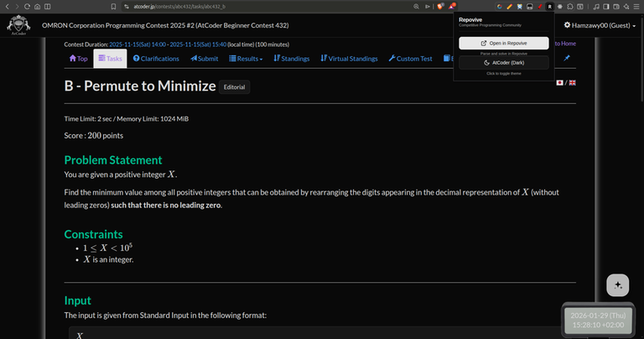Screen dimensions: 644x339
Task: Switch to Japanese with the Japan flag
Action: point(559,82)
